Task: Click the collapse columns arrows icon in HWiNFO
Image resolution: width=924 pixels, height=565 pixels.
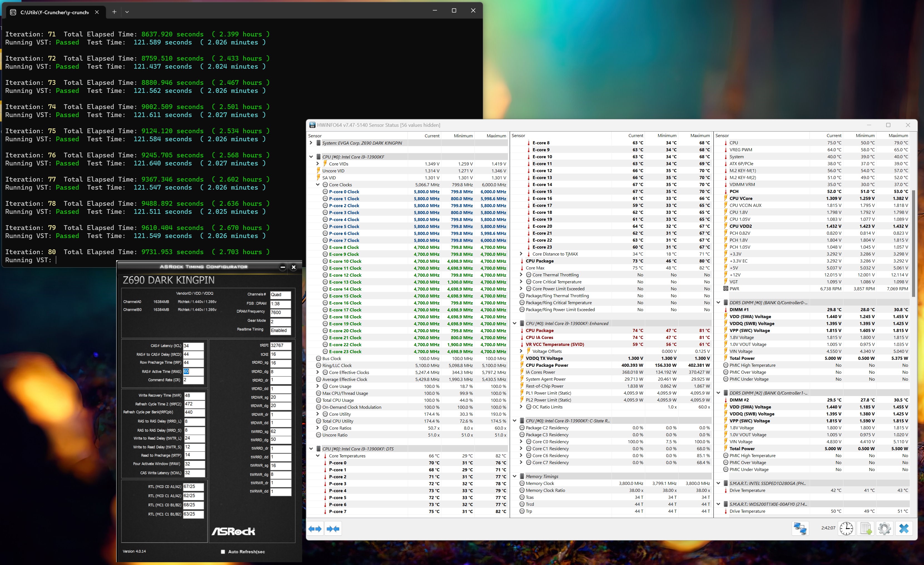Action: (x=333, y=529)
